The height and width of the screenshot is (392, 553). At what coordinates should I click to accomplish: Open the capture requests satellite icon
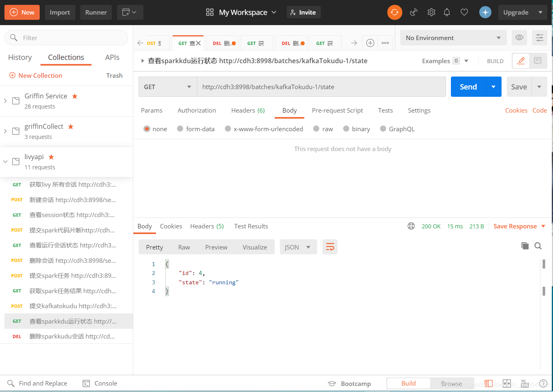(x=414, y=13)
